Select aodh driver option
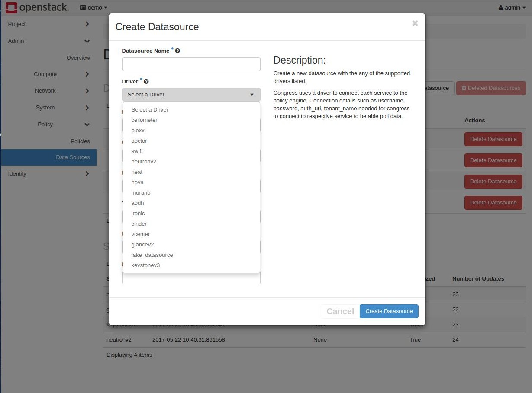 pyautogui.click(x=191, y=203)
